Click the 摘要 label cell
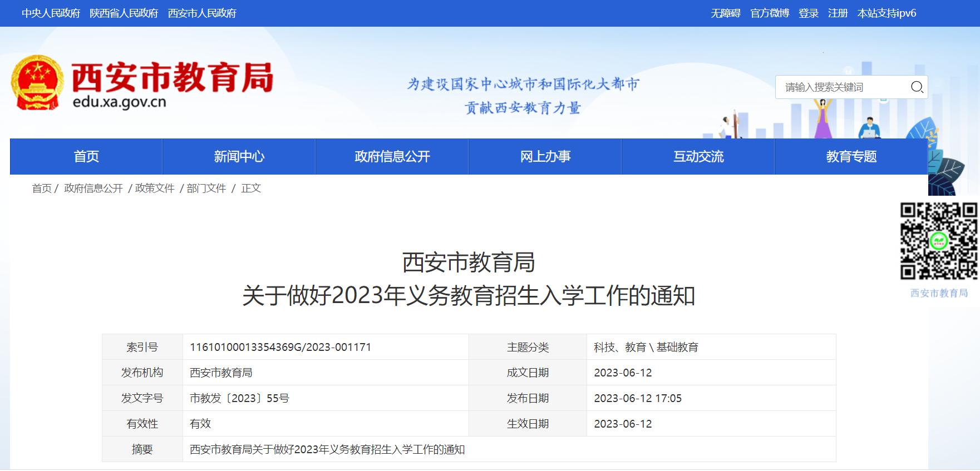 point(142,449)
